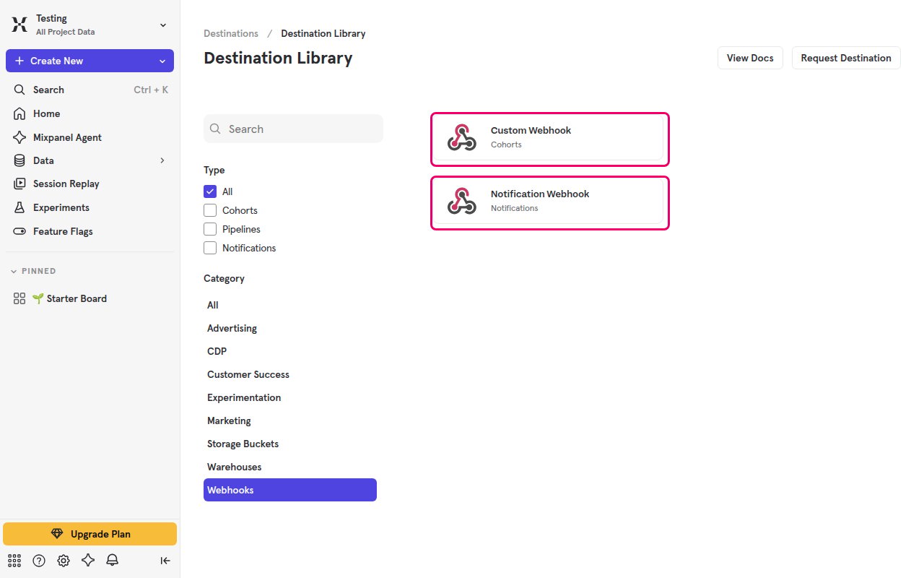Click the Notification Webhook logo icon
Image resolution: width=924 pixels, height=578 pixels.
[461, 201]
